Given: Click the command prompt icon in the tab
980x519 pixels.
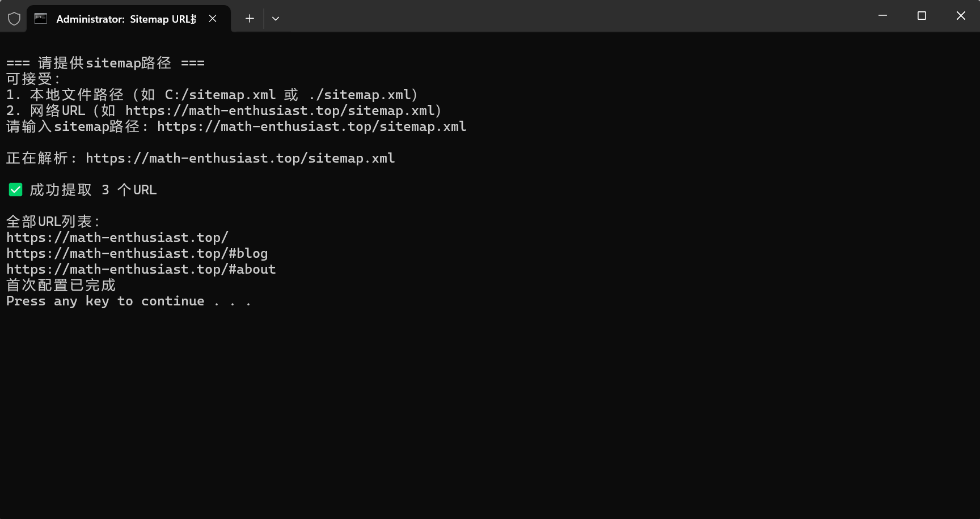Looking at the screenshot, I should point(41,19).
